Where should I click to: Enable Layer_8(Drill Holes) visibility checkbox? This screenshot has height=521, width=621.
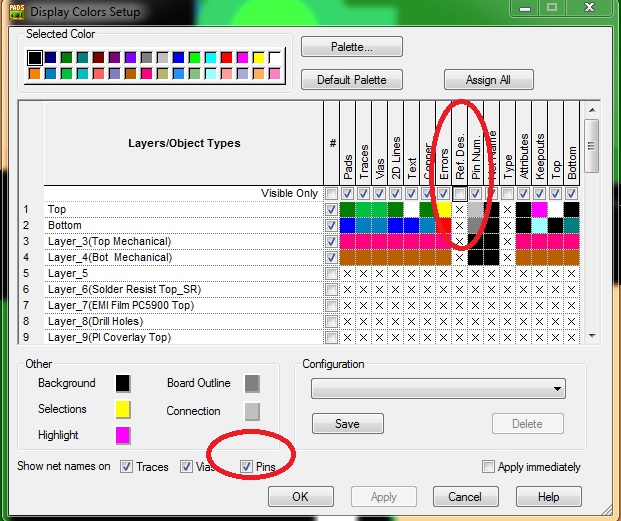click(331, 321)
